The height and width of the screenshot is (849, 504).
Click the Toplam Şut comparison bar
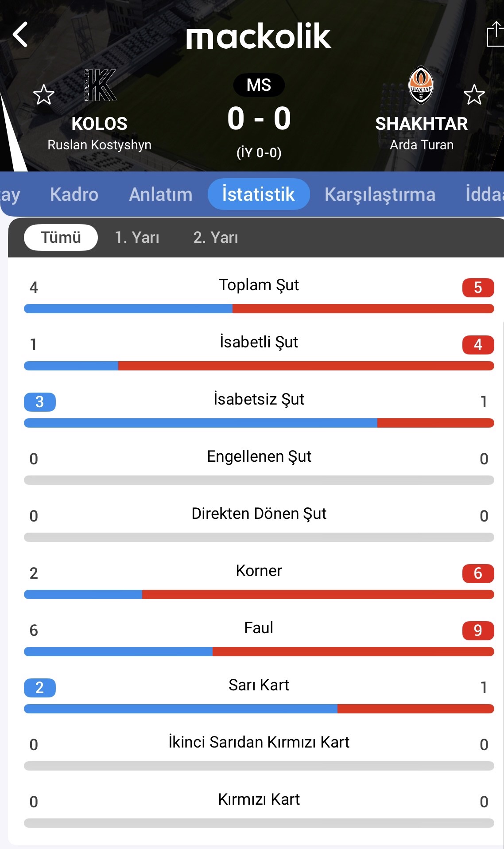tap(259, 309)
